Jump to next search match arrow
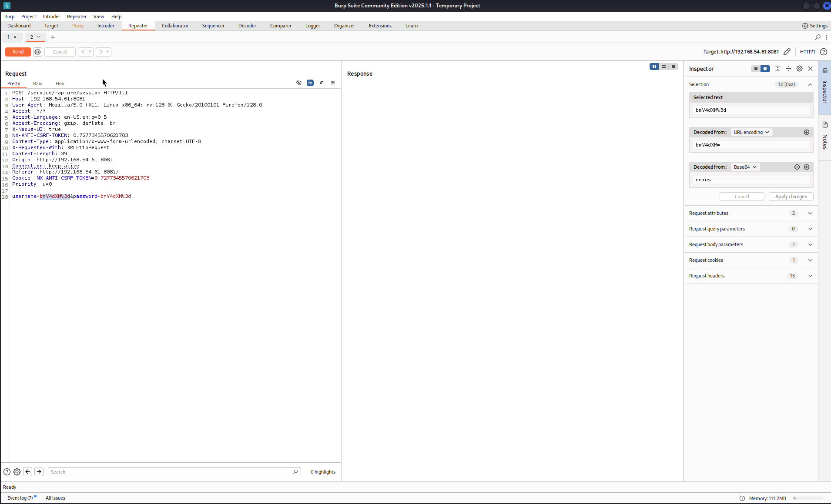Image resolution: width=831 pixels, height=504 pixels. coord(39,472)
